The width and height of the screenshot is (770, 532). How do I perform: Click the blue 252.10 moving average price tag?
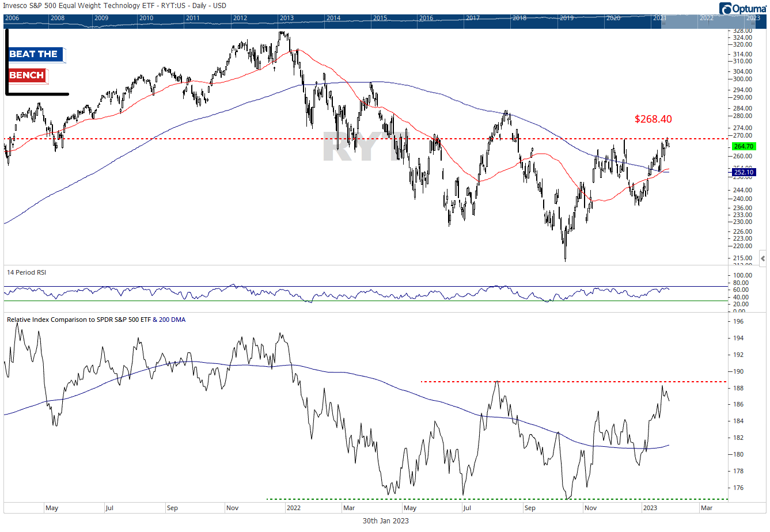pos(744,172)
